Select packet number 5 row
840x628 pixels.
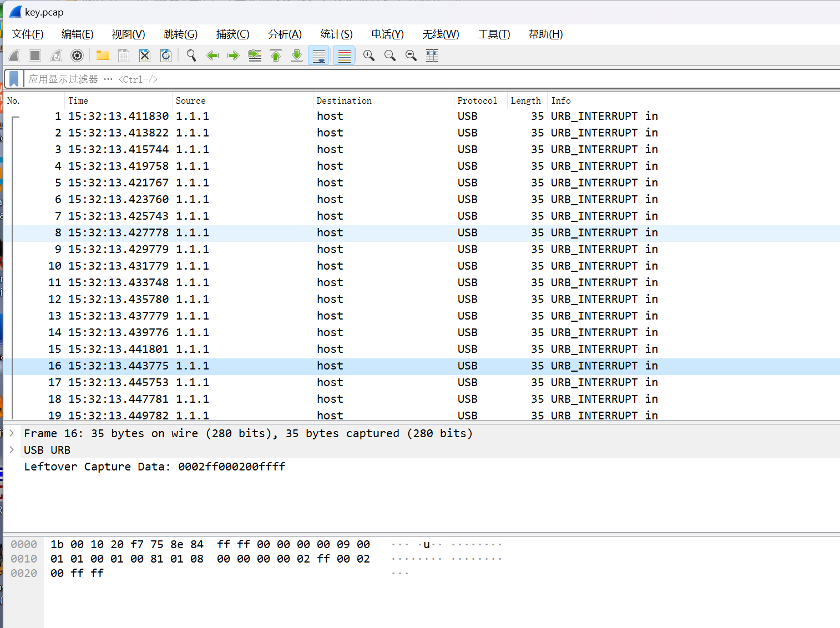tap(422, 183)
